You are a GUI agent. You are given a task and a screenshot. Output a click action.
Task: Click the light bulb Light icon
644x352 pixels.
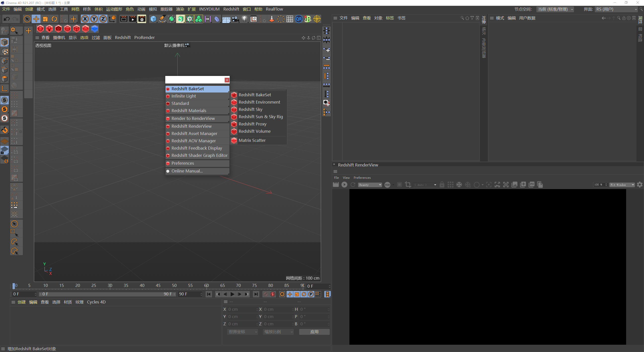tap(244, 19)
